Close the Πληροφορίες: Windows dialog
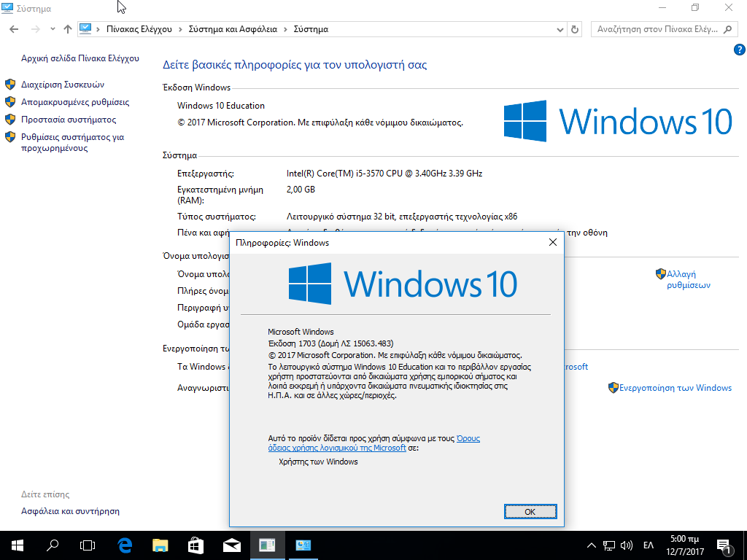Image resolution: width=747 pixels, height=560 pixels. click(553, 242)
